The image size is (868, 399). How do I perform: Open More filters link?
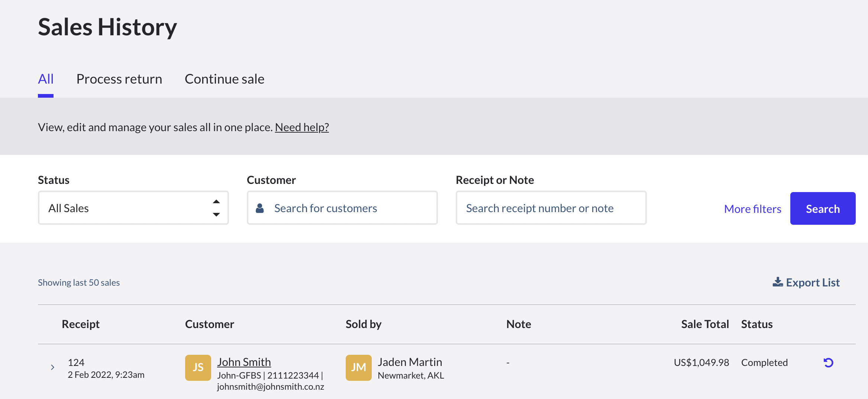[x=752, y=209]
